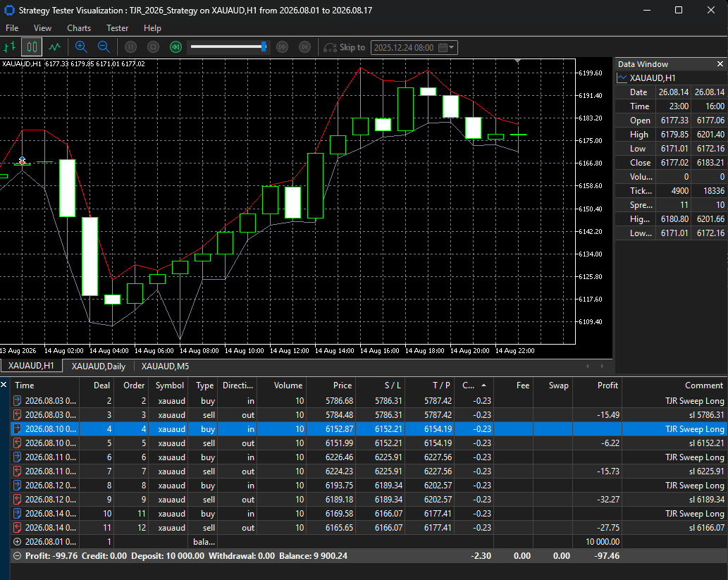Sort by the S / L column header
The image size is (728, 580).
[380, 385]
